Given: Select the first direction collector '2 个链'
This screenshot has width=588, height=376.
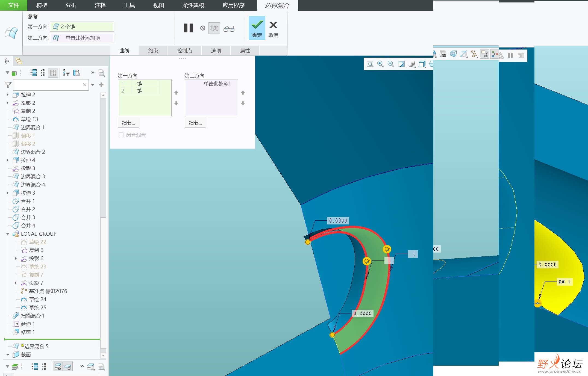Looking at the screenshot, I should pos(82,26).
